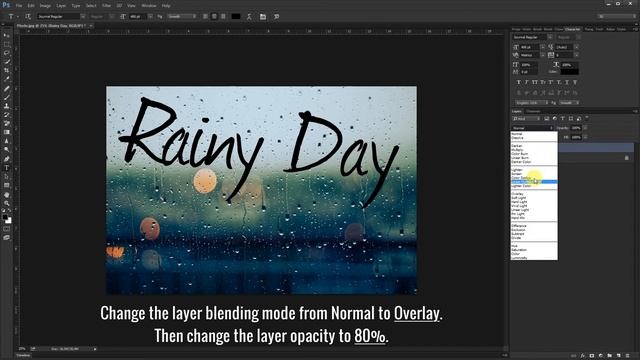This screenshot has width=640, height=360.
Task: Toggle Quick Mask mode
Action: (x=7, y=229)
